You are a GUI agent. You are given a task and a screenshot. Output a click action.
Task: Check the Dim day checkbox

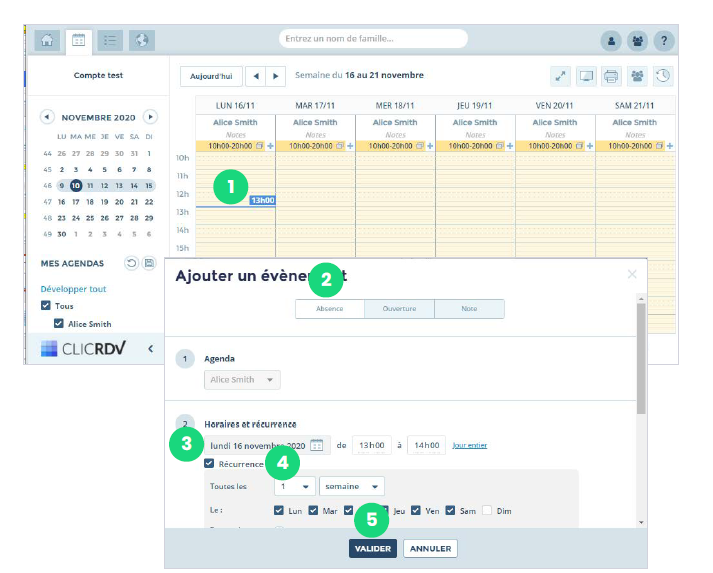[x=487, y=510]
